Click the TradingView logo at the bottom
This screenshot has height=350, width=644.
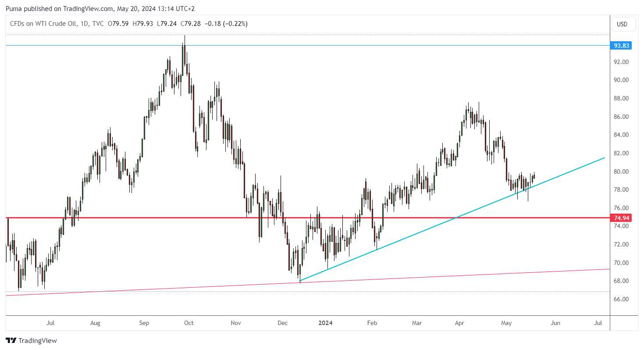coord(32,340)
